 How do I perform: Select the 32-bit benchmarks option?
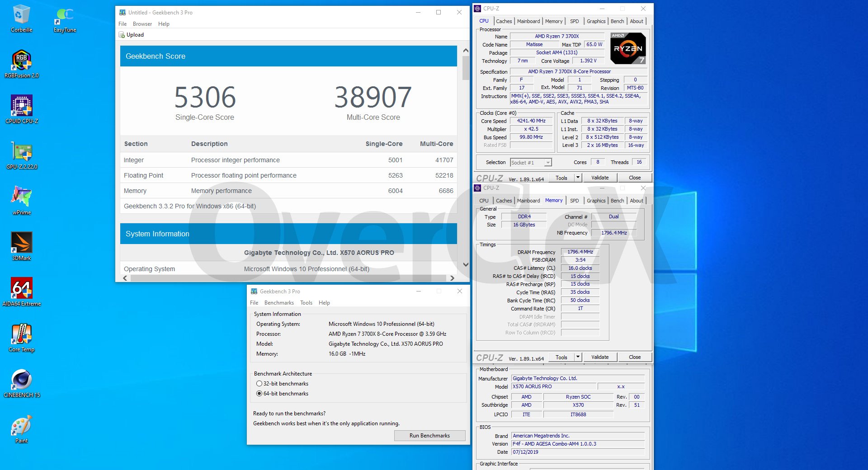[259, 384]
